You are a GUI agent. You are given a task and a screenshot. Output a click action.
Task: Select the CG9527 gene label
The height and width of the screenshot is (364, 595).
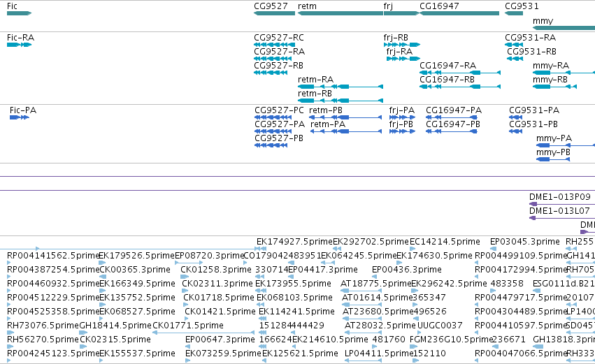pos(271,6)
